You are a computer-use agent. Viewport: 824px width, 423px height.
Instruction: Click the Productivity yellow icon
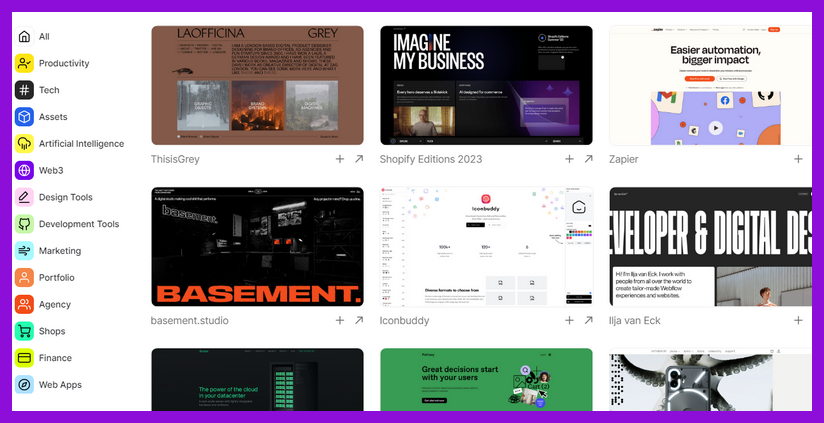(x=24, y=63)
